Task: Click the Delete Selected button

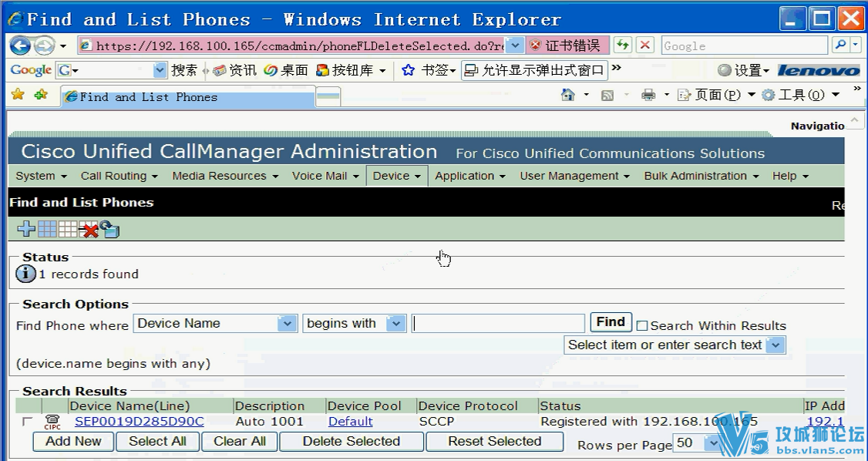Action: [x=352, y=442]
